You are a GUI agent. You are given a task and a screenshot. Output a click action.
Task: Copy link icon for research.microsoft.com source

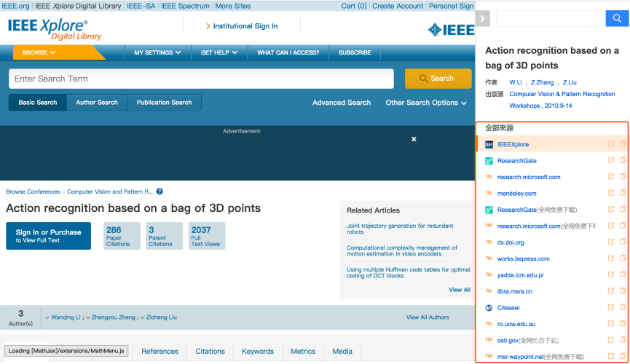point(623,176)
